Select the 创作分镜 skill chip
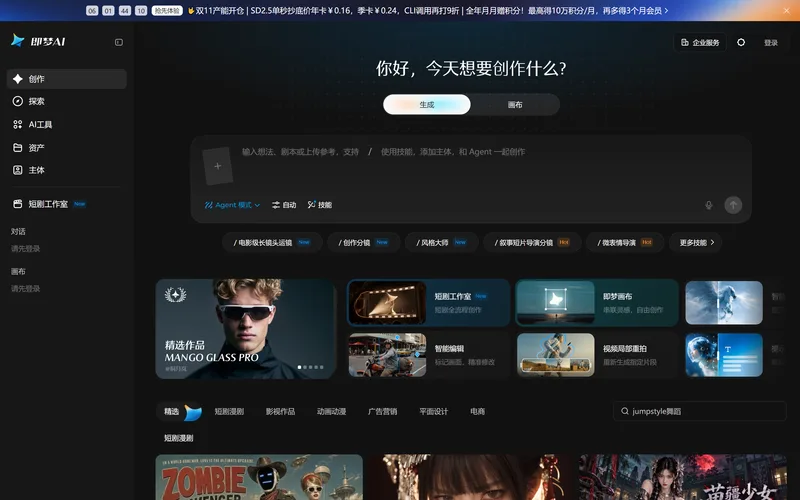 coord(363,242)
